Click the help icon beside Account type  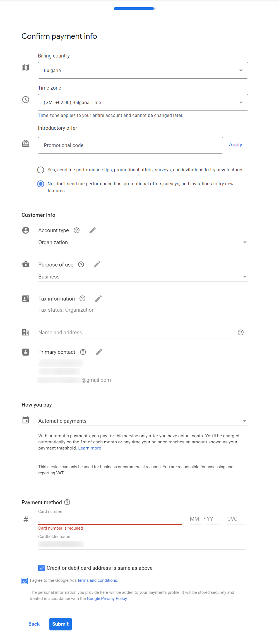pyautogui.click(x=77, y=230)
